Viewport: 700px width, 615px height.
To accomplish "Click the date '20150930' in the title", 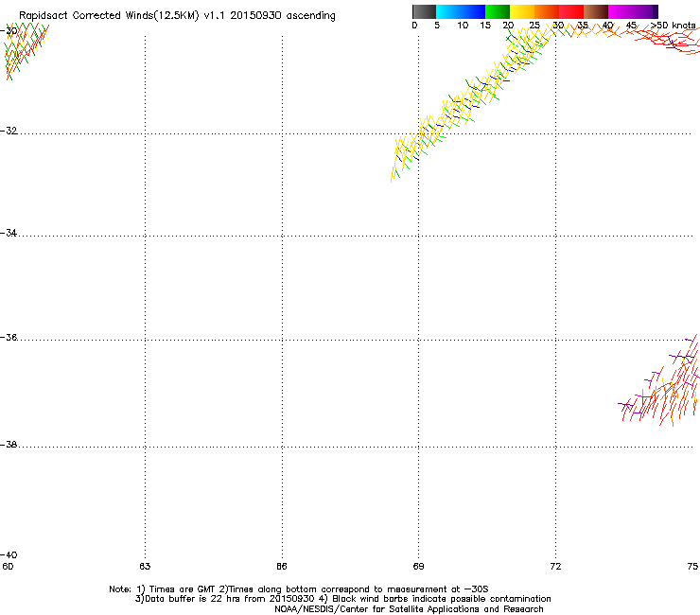I will coord(255,16).
